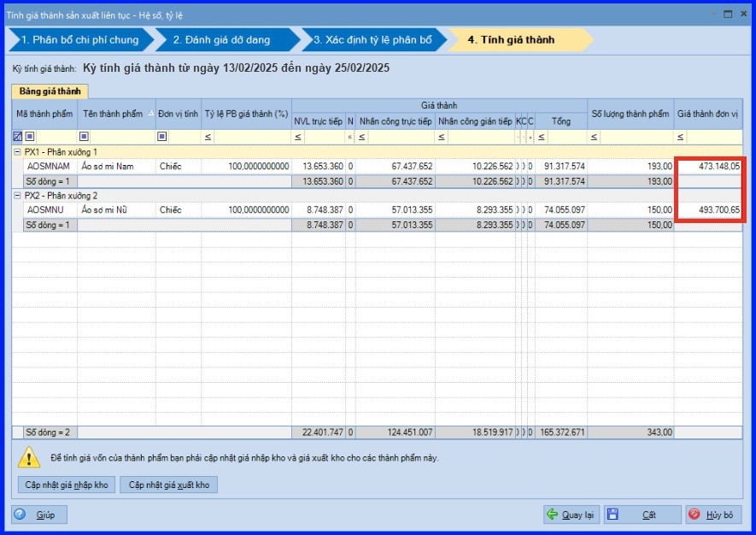
Task: Click the ≤ operator under Giá thành đơn vị
Action: pyautogui.click(x=681, y=136)
